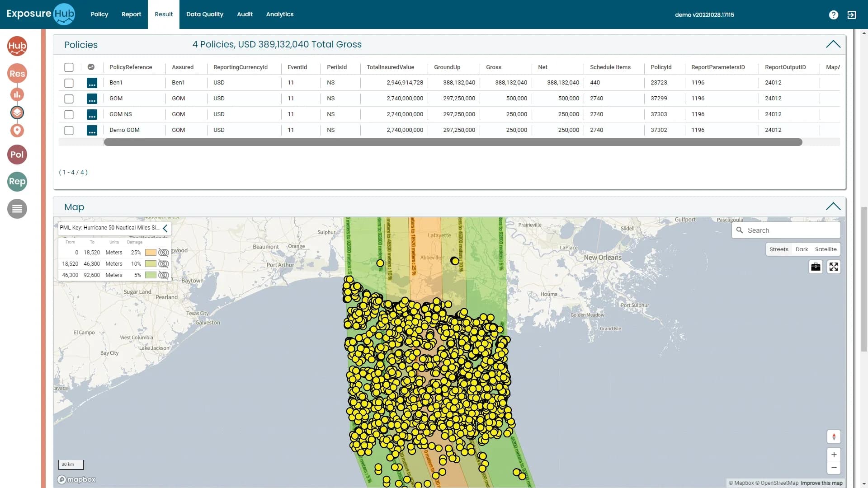
Task: Open the Report tab
Action: [131, 14]
